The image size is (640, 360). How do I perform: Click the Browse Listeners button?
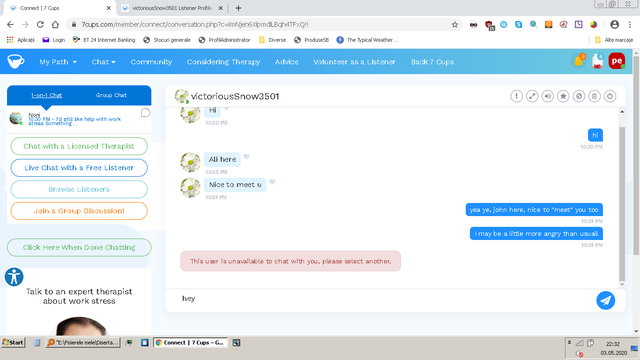tap(79, 189)
